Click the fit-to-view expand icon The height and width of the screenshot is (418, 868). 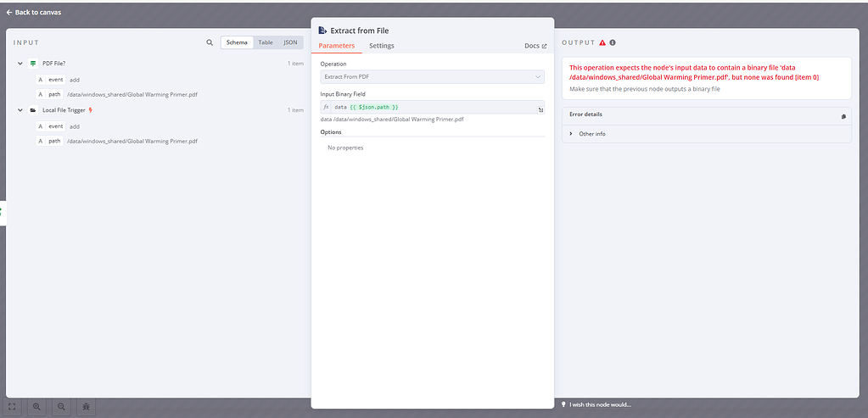coord(13,407)
